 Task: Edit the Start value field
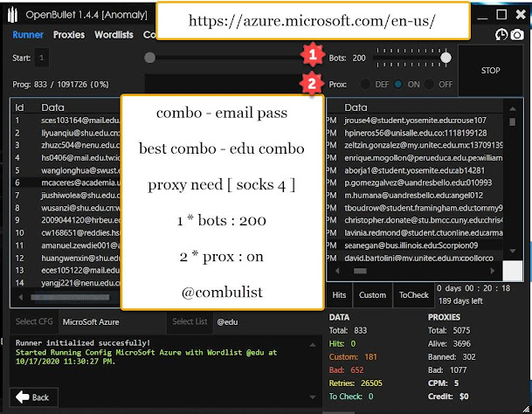[41, 58]
